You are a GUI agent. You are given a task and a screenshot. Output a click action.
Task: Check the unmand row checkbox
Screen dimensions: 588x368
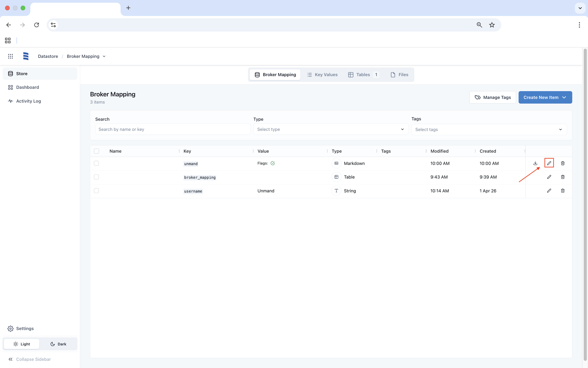point(96,163)
